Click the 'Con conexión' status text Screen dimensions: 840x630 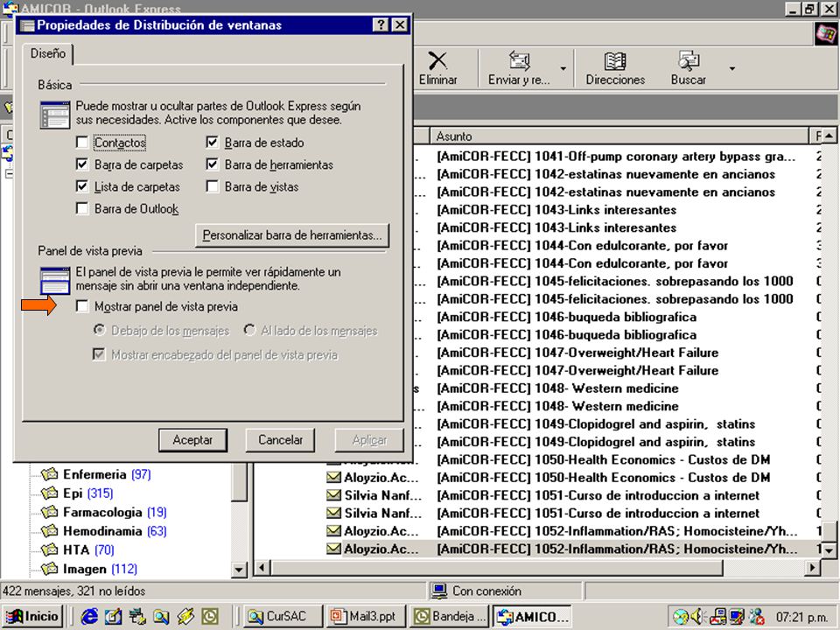(486, 591)
